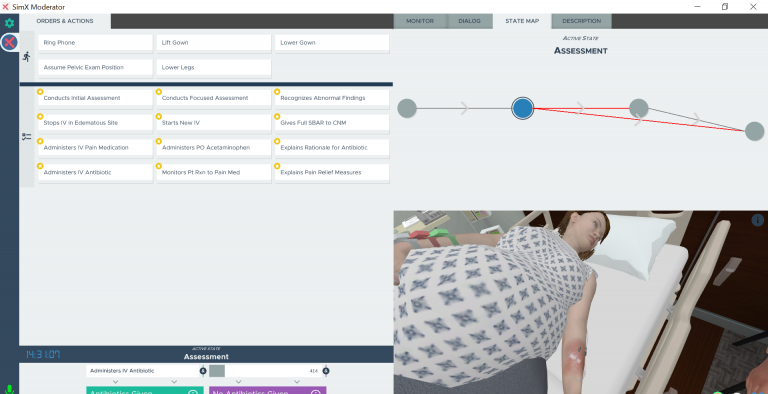The width and height of the screenshot is (768, 394).
Task: Click the Assume Pelvic Exam Position button
Action: click(95, 68)
